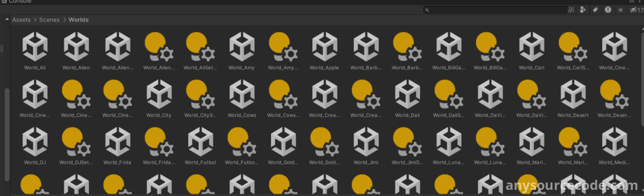Choose the World_Futbol scene asset
The width and height of the screenshot is (644, 196).
point(200,142)
